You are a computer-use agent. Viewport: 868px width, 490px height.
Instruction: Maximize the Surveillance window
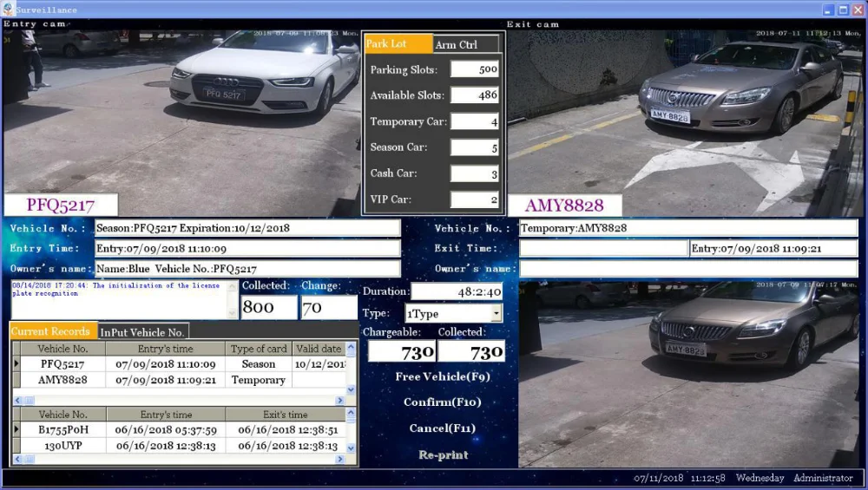point(843,10)
